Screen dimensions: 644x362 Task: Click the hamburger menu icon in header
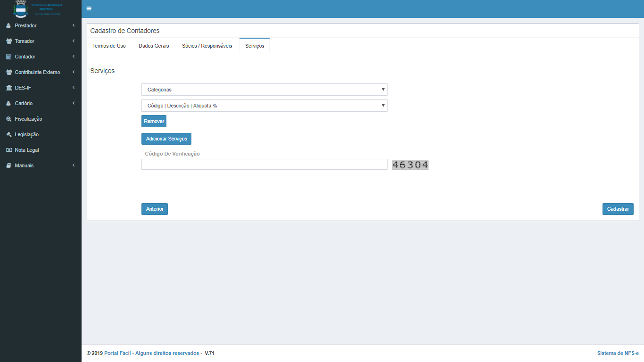coord(89,8)
